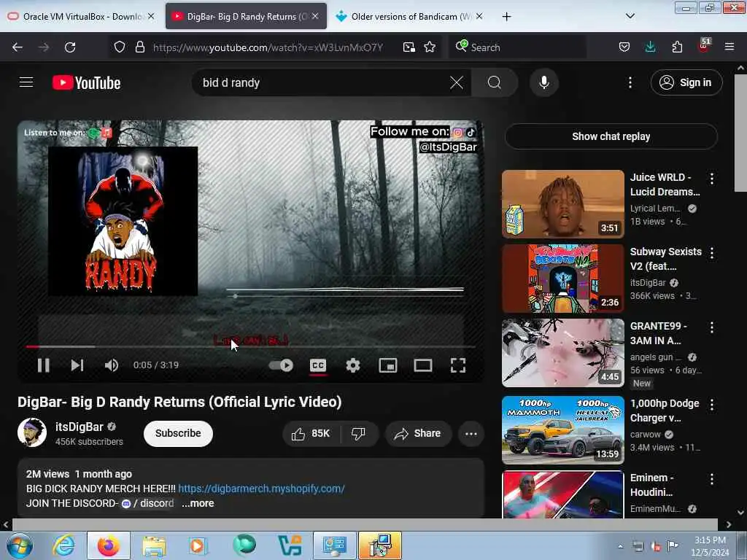Switch to miniplayer mode
The height and width of the screenshot is (560, 747).
tap(388, 365)
